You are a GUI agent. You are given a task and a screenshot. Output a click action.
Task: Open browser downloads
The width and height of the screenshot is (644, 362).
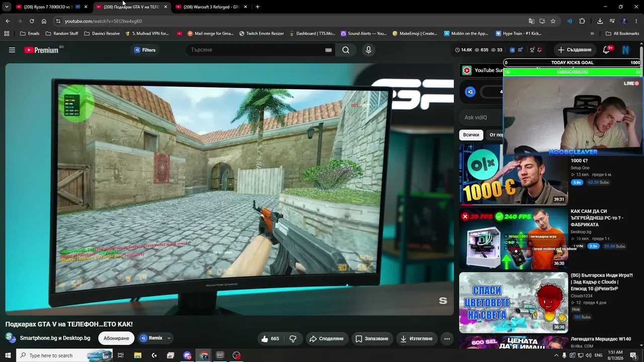(600, 21)
